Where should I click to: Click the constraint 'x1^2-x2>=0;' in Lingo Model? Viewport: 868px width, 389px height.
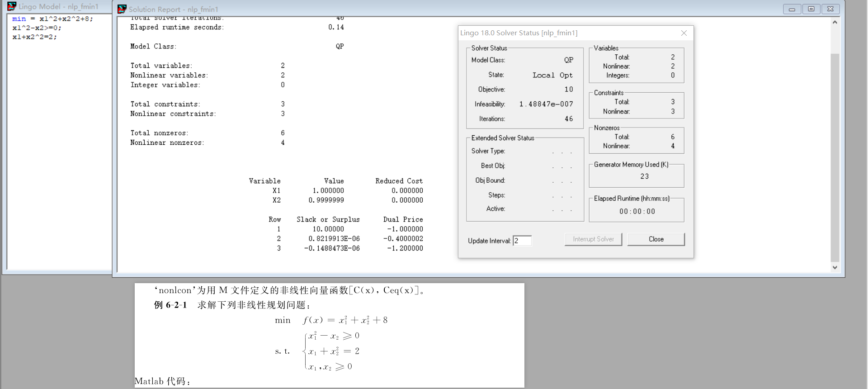(x=37, y=28)
